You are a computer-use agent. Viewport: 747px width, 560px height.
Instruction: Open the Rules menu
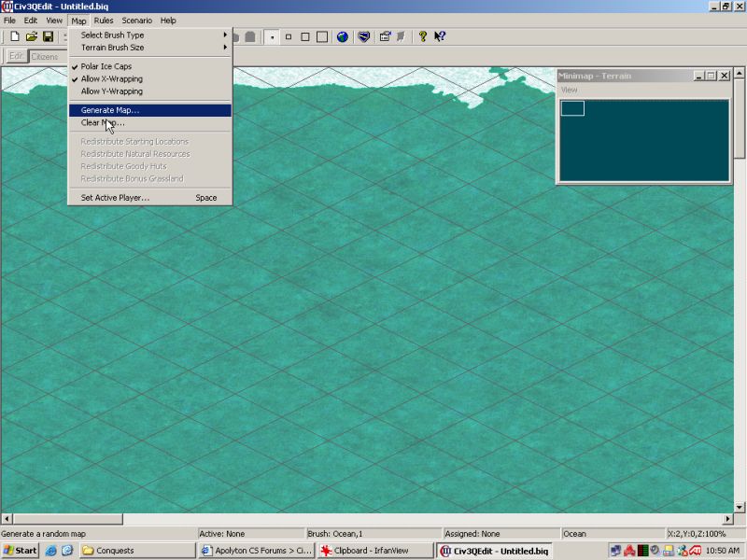104,20
